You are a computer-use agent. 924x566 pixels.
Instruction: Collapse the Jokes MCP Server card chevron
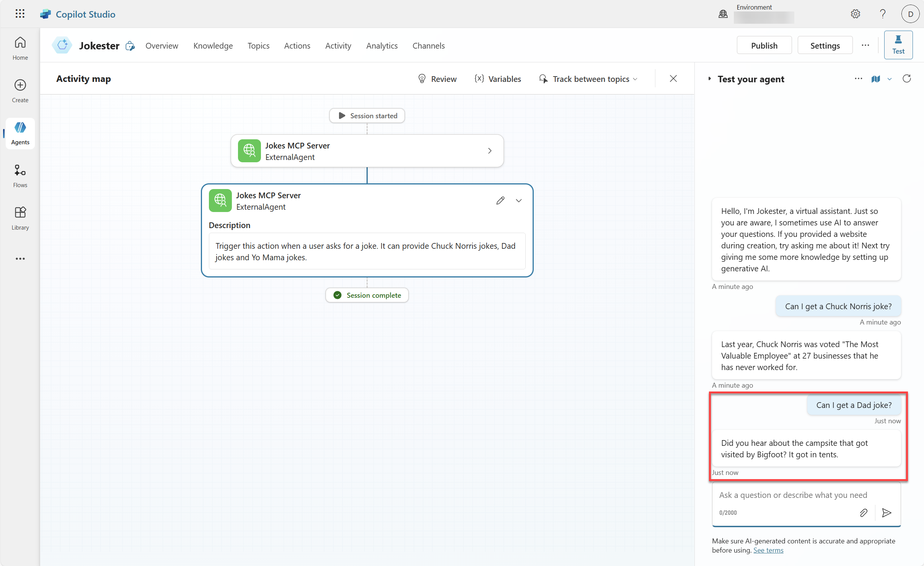pyautogui.click(x=518, y=201)
